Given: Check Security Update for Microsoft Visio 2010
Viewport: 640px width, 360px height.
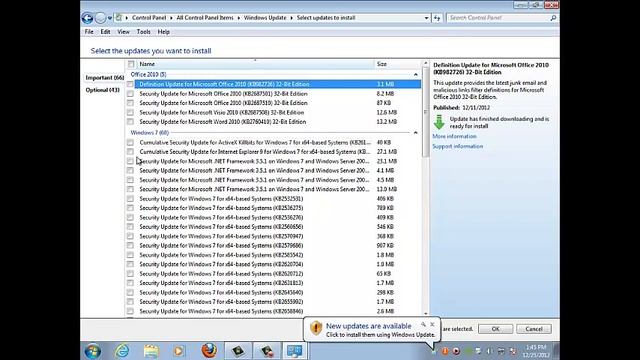Looking at the screenshot, I should click(130, 112).
